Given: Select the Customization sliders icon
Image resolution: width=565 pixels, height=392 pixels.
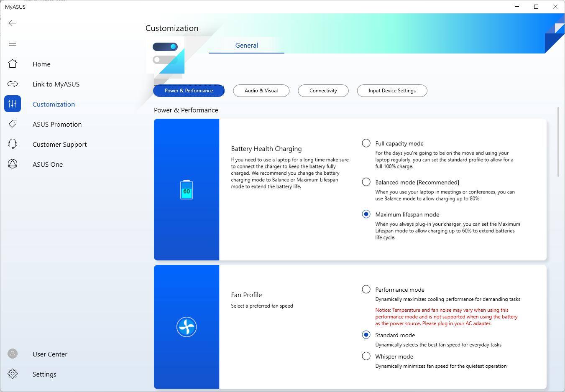Looking at the screenshot, I should tap(13, 104).
